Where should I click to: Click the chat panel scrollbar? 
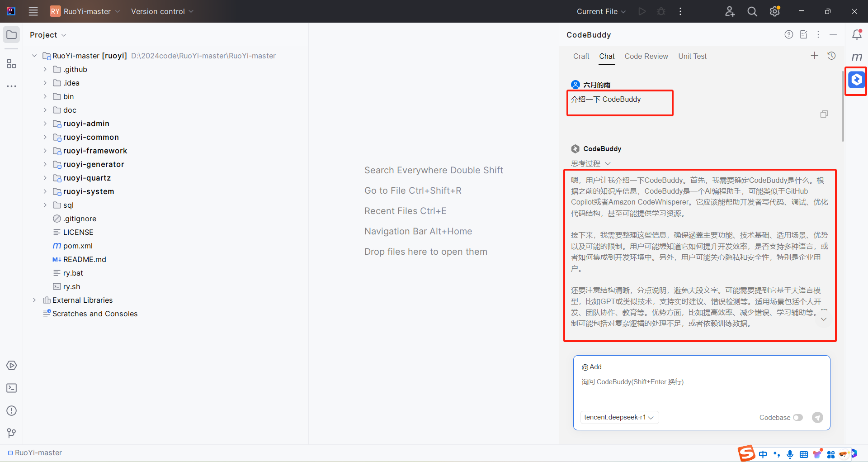[x=843, y=106]
